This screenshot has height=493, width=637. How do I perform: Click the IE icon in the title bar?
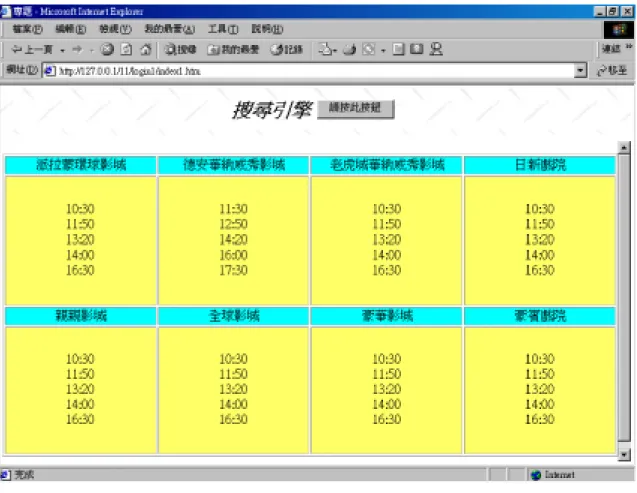coord(6,11)
